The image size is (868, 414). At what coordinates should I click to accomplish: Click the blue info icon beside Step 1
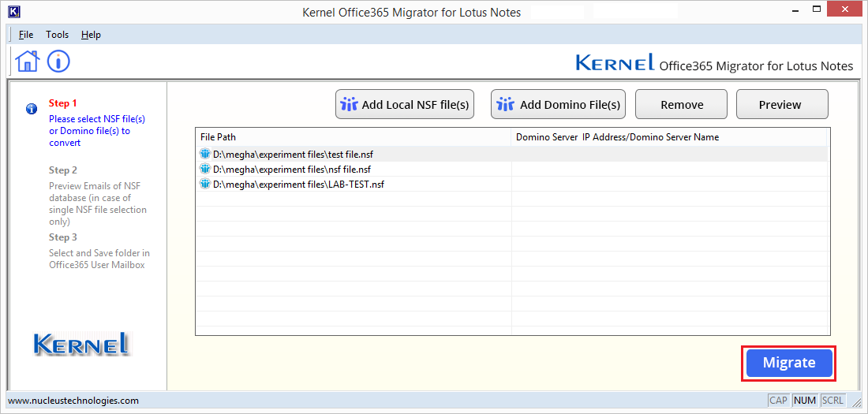point(32,108)
